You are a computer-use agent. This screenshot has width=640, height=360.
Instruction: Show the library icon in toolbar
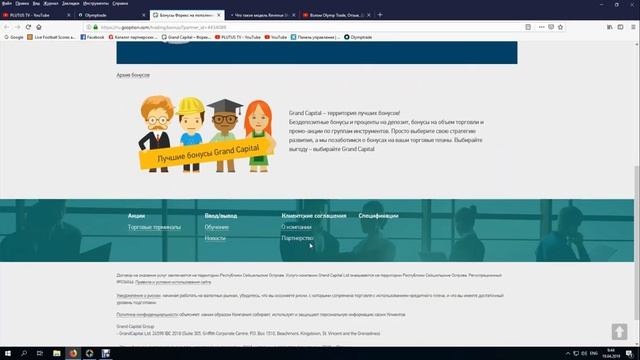click(x=609, y=27)
